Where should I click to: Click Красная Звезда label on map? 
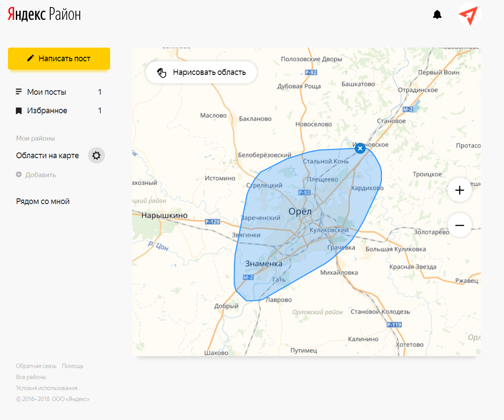coord(413,267)
